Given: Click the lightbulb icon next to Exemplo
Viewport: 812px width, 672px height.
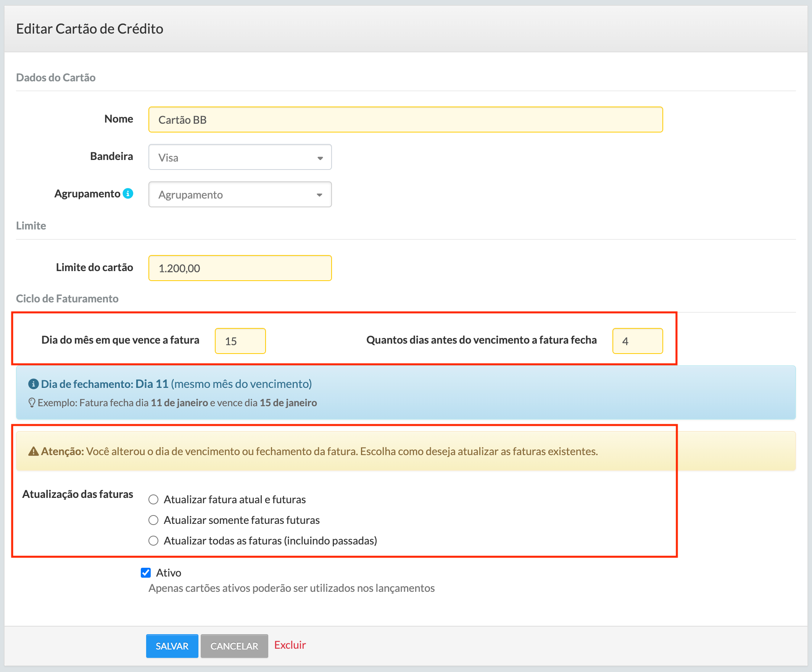Looking at the screenshot, I should (32, 403).
